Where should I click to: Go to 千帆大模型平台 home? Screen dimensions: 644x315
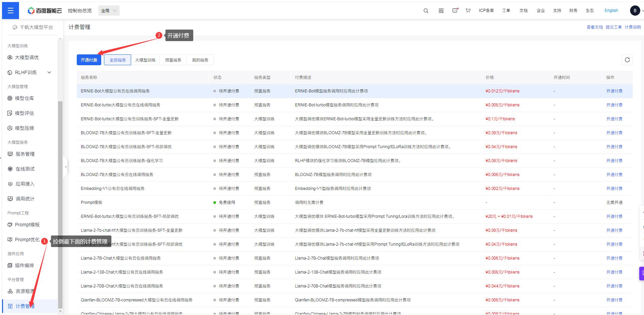pos(33,27)
